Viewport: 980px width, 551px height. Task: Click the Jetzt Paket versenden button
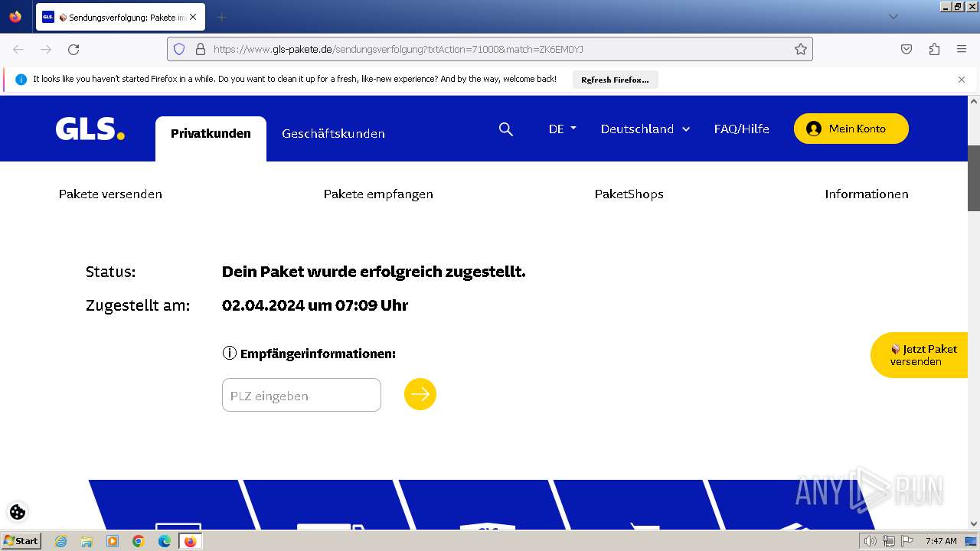[920, 355]
